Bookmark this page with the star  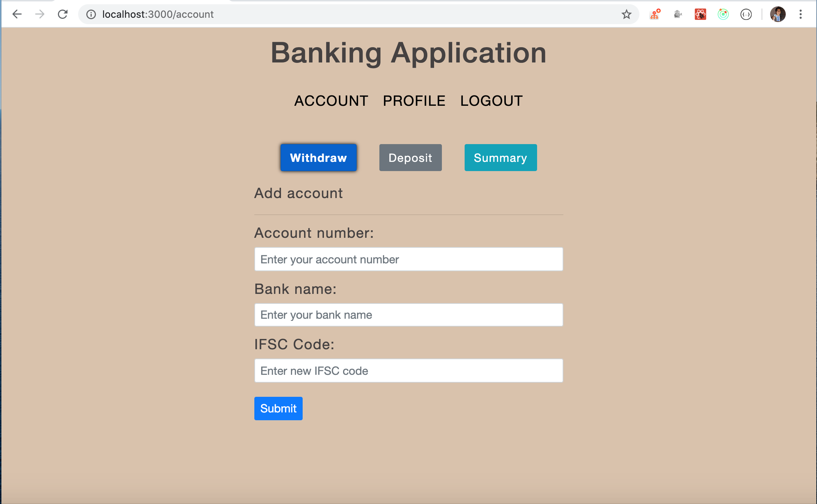(626, 14)
